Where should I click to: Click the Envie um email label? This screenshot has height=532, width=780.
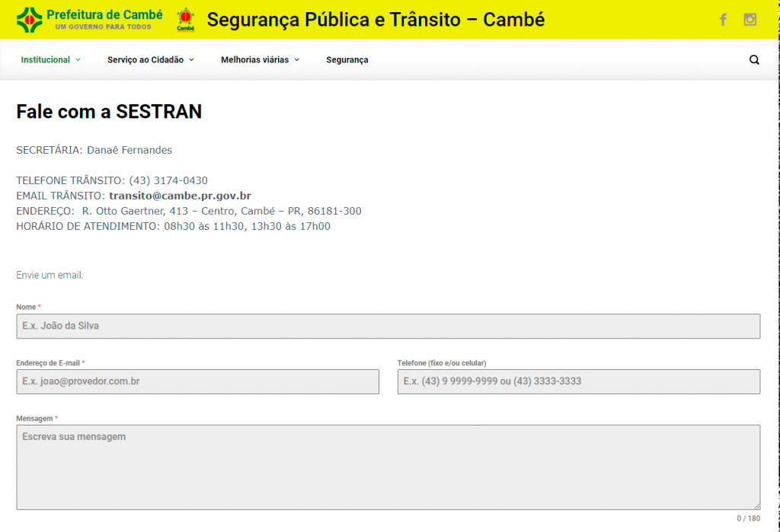click(50, 275)
